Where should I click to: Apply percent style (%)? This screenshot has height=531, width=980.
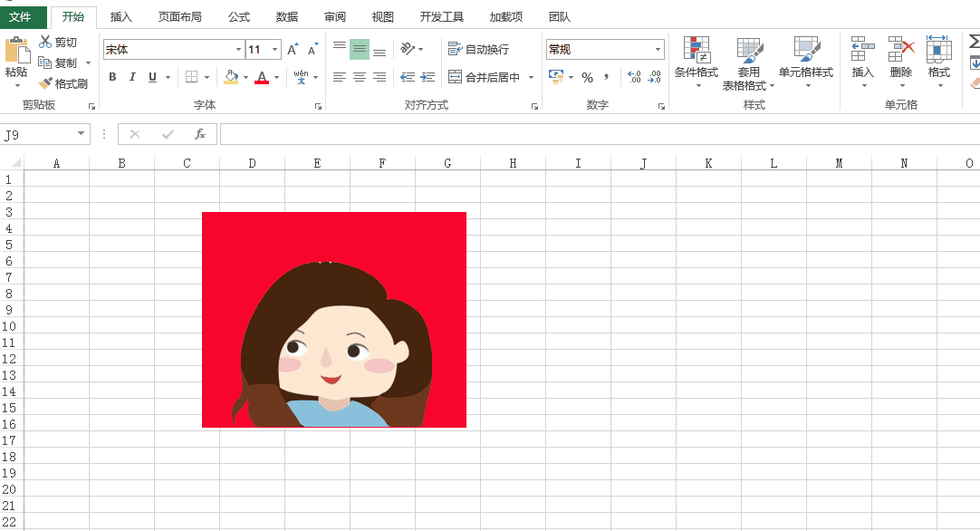587,78
